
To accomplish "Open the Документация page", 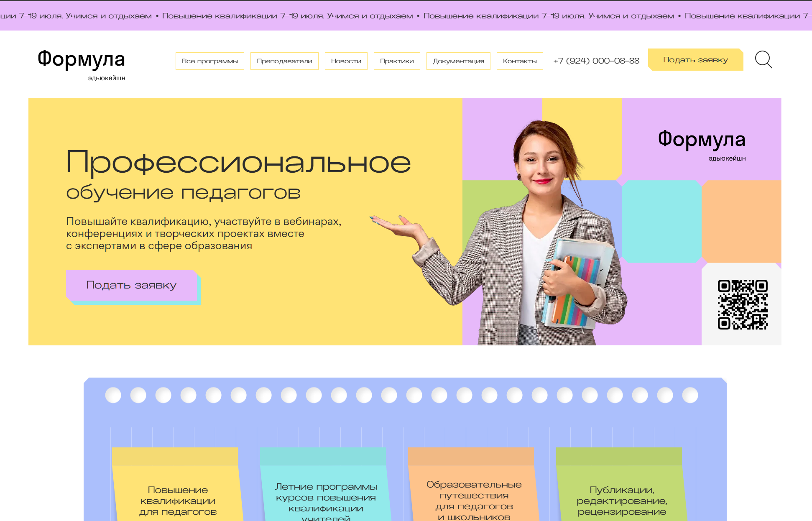I will pos(458,61).
